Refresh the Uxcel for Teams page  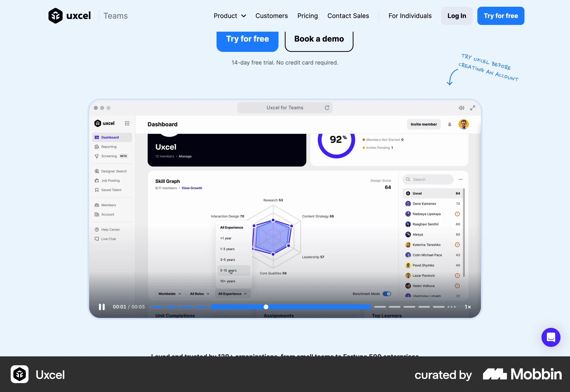pos(327,108)
